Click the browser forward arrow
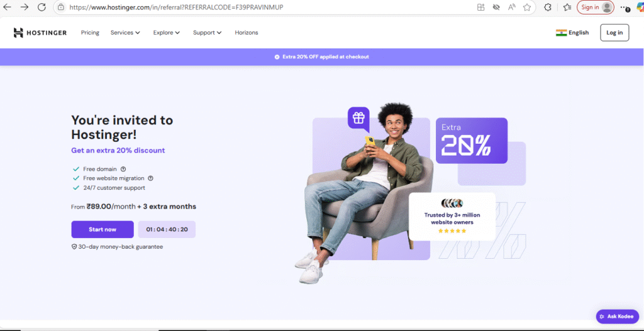This screenshot has width=644, height=331. tap(25, 7)
